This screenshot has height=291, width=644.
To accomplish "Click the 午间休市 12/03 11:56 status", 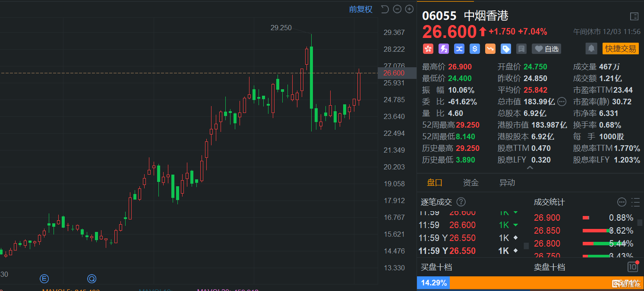I will (607, 32).
